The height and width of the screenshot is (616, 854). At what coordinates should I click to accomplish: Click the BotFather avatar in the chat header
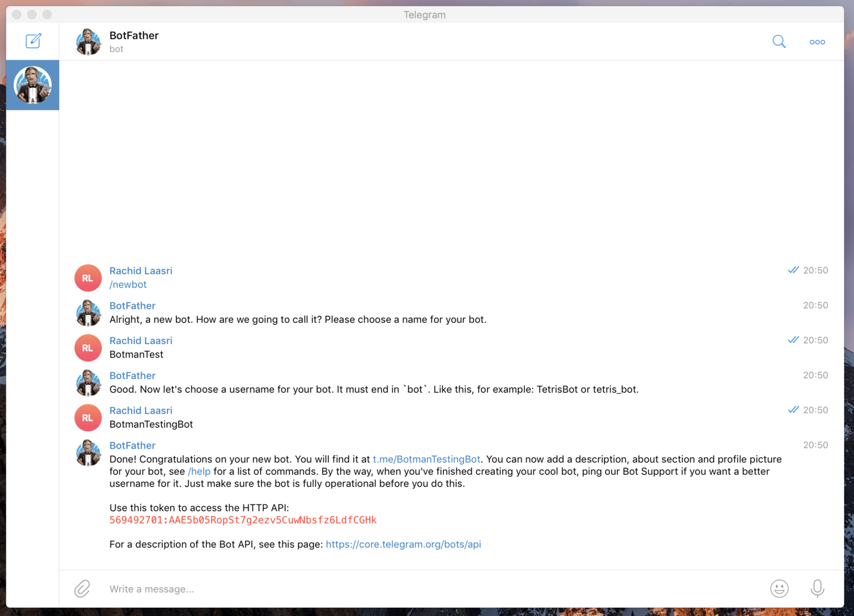click(88, 42)
